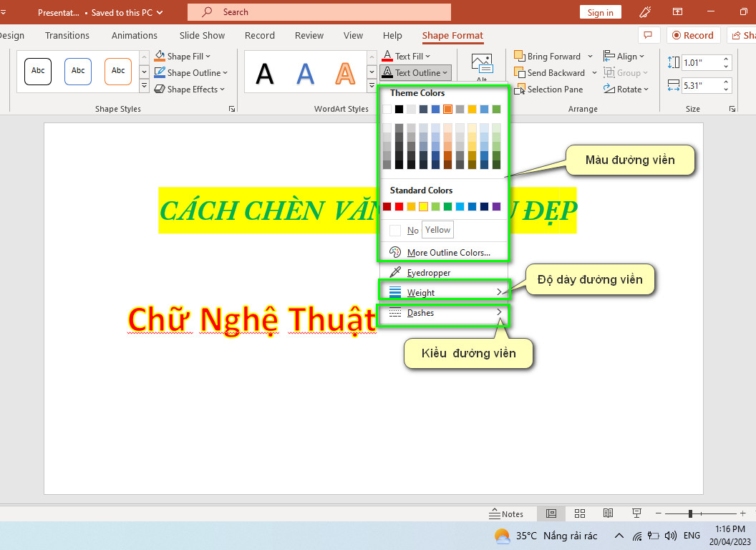The height and width of the screenshot is (550, 756).
Task: Pick dark red standard color swatch
Action: pyautogui.click(x=387, y=206)
